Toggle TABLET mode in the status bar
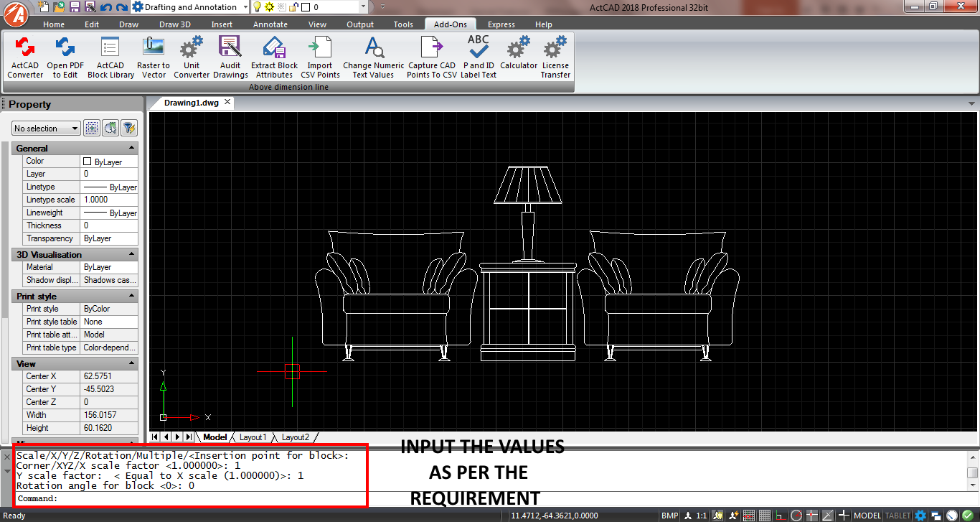The image size is (980, 522). [897, 514]
